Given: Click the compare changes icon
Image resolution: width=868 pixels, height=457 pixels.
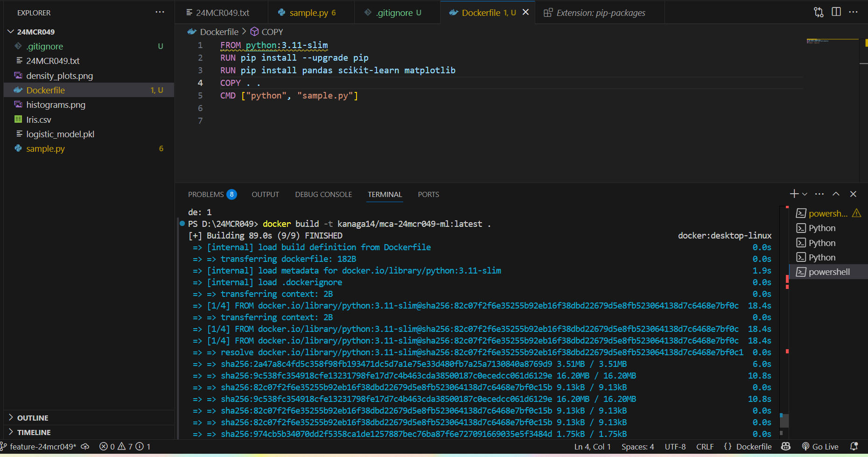Looking at the screenshot, I should 819,12.
